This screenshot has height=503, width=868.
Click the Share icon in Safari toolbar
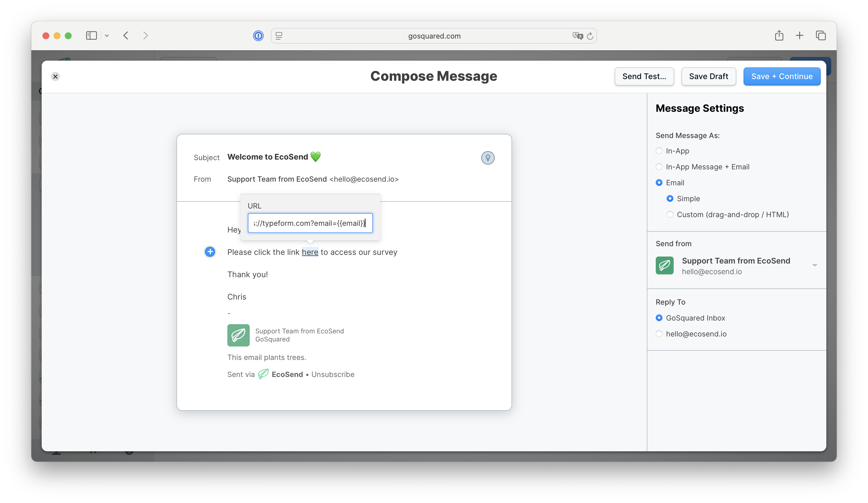pyautogui.click(x=779, y=35)
